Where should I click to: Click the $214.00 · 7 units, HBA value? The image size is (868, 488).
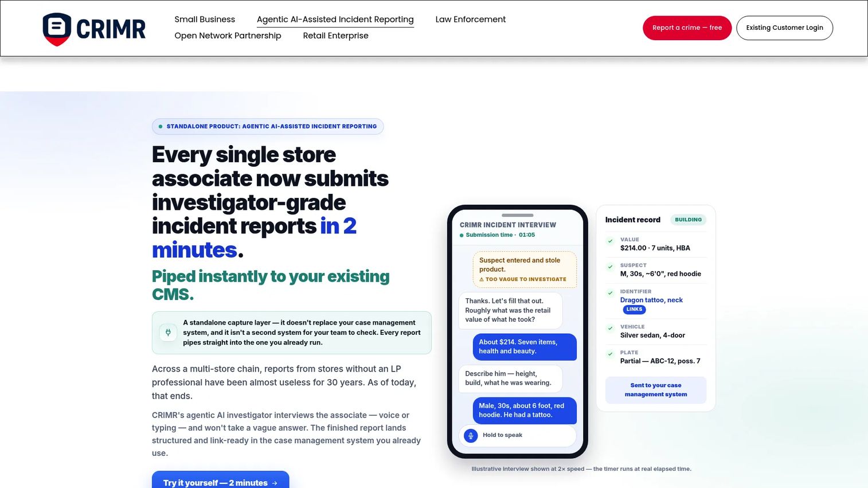point(655,248)
